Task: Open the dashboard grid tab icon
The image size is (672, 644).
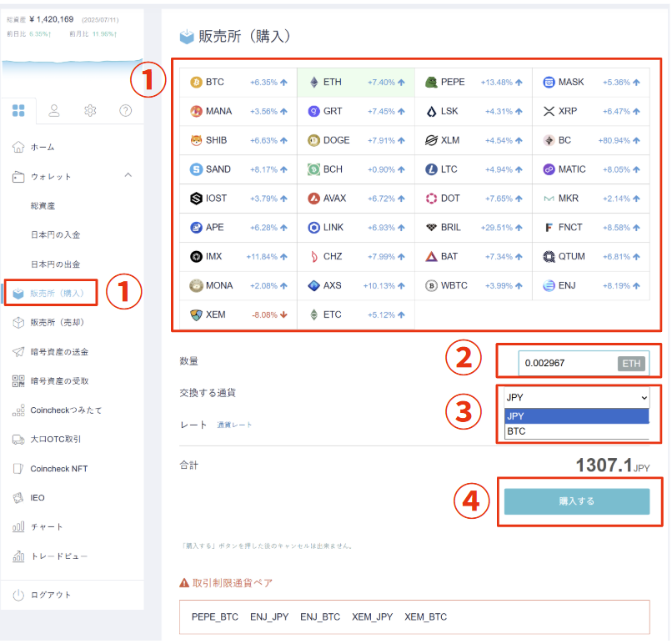Action: tap(18, 111)
